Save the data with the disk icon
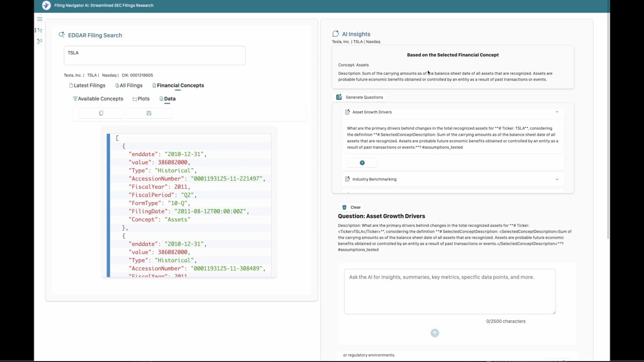This screenshot has height=362, width=644. pyautogui.click(x=149, y=113)
